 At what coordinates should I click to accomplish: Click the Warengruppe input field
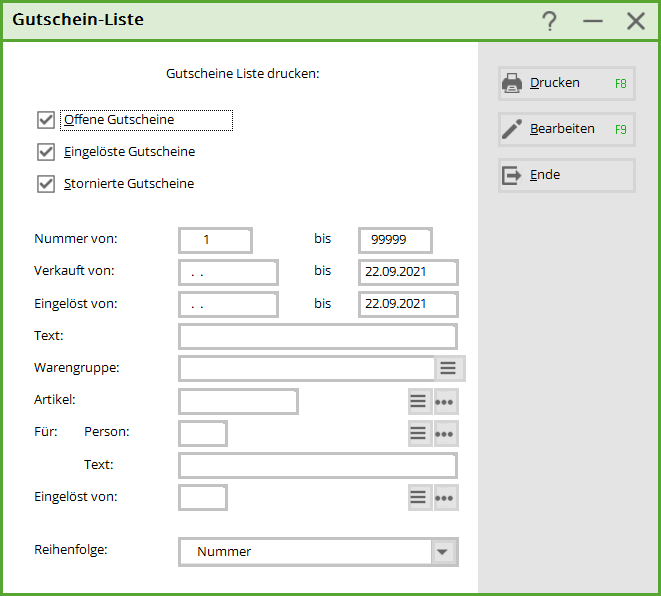[306, 368]
